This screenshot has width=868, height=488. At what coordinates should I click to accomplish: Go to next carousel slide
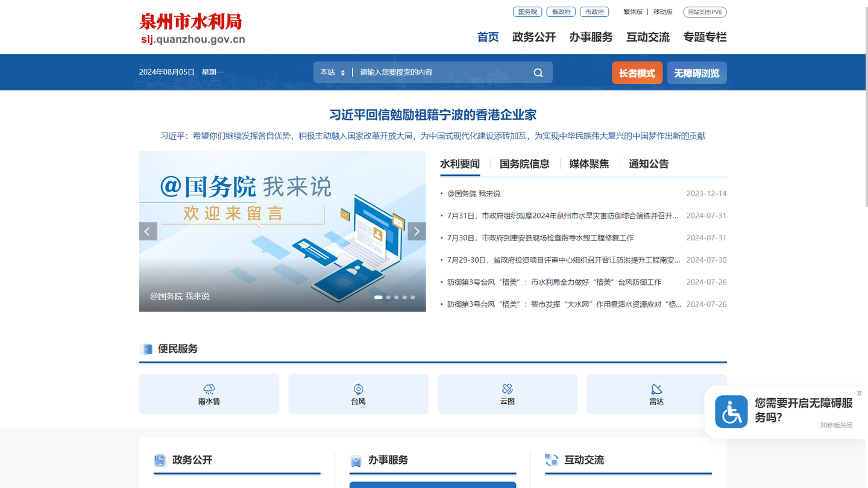tap(417, 231)
